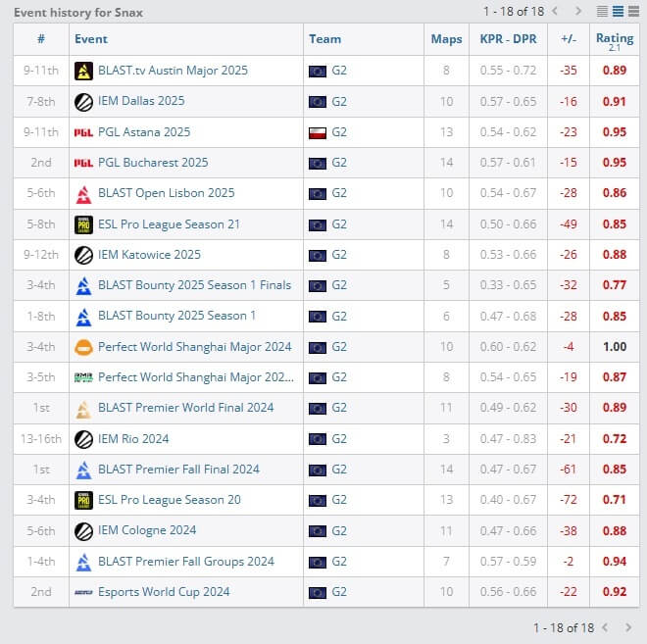
Task: Open Esports World Cup 2024 event link
Action: pos(164,592)
